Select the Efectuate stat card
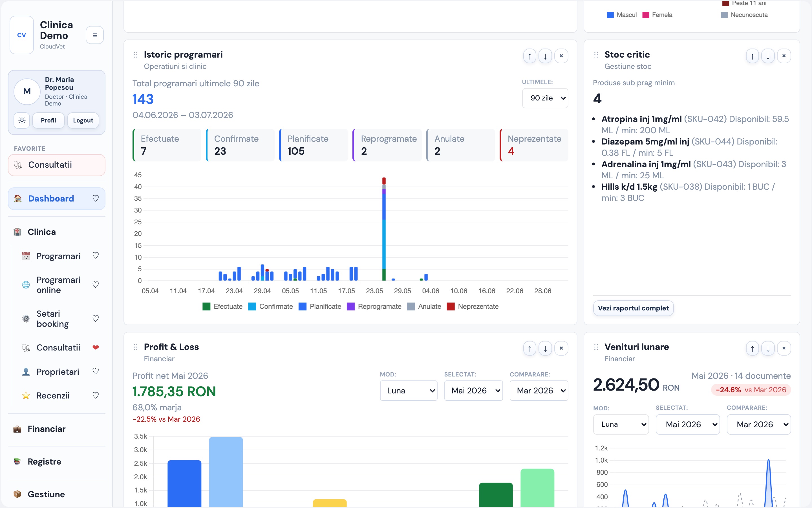The height and width of the screenshot is (508, 812). (167, 145)
